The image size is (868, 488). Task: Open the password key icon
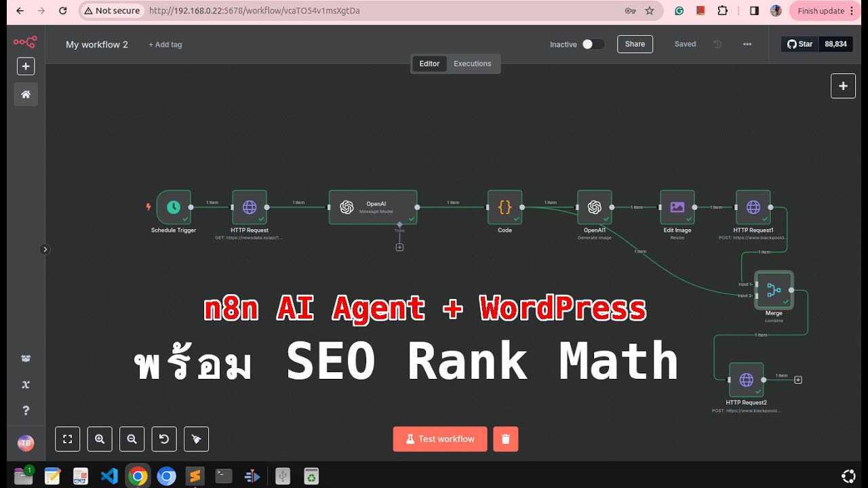[x=630, y=11]
